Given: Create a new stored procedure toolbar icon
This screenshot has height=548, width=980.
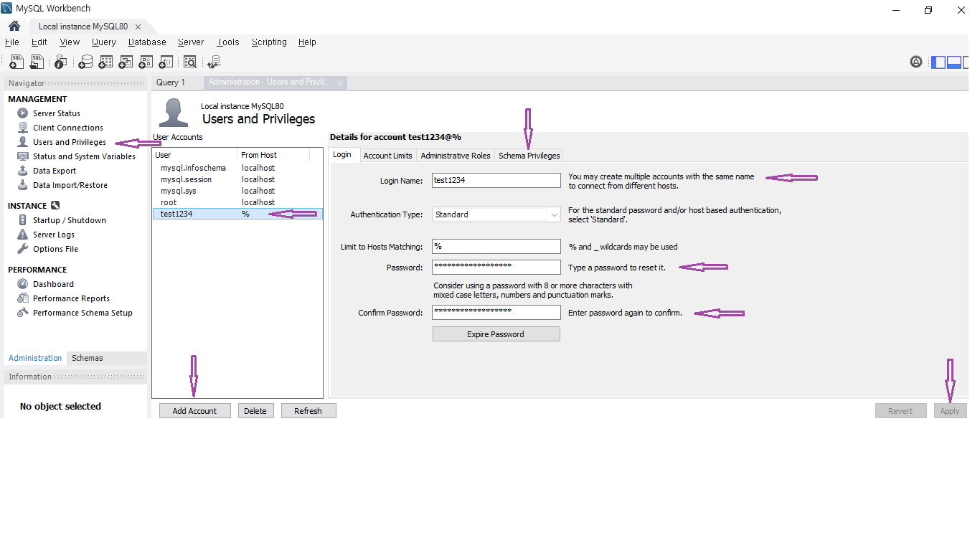Looking at the screenshot, I should click(146, 62).
